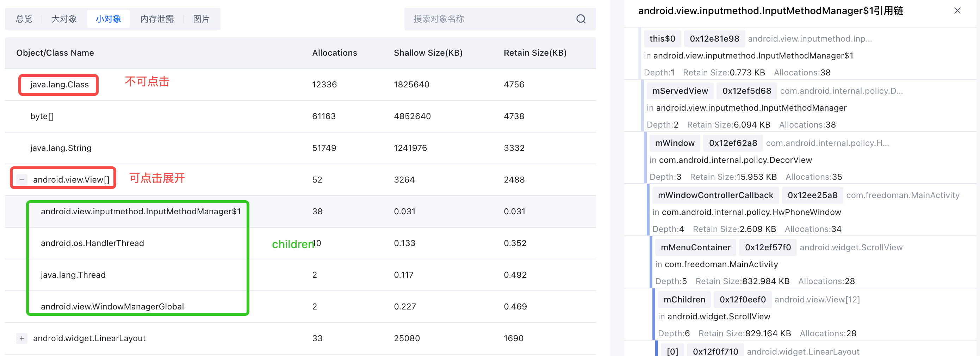Image resolution: width=980 pixels, height=356 pixels.
Task: Select the 小对象 tab
Action: point(108,19)
